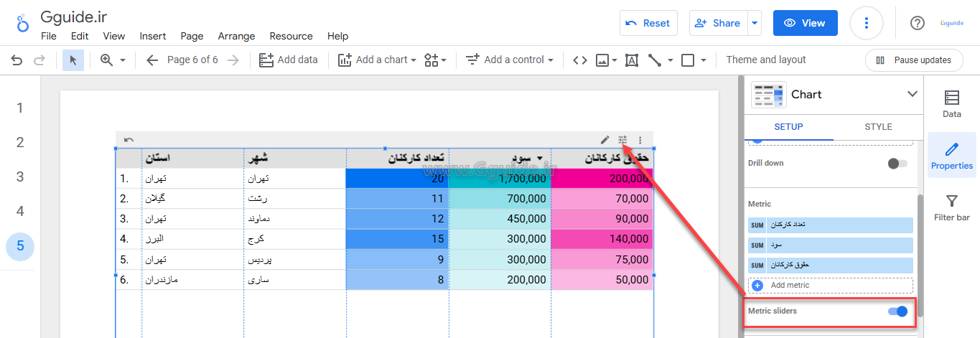The height and width of the screenshot is (338, 980).
Task: Click Pause updates button
Action: [x=913, y=60]
